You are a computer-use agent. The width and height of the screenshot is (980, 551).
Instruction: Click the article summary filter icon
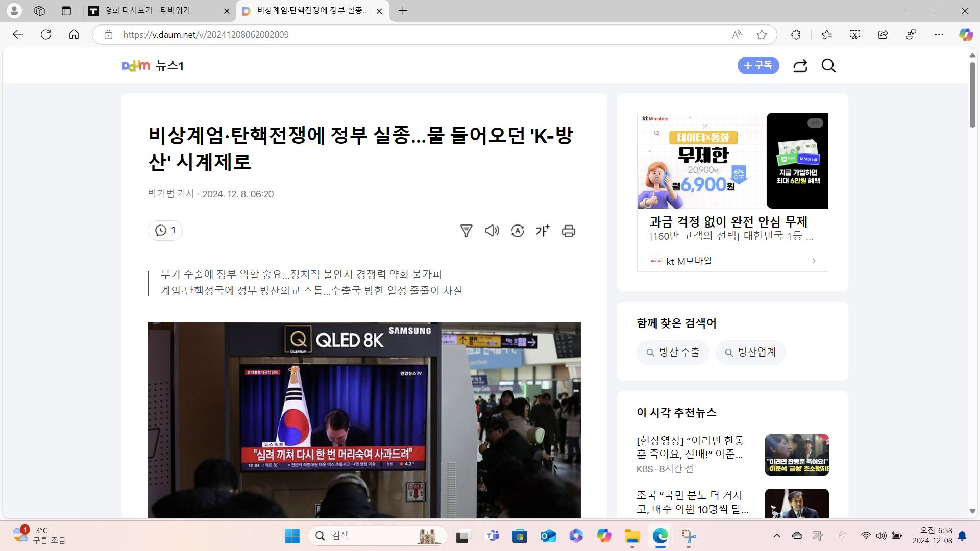coord(466,231)
